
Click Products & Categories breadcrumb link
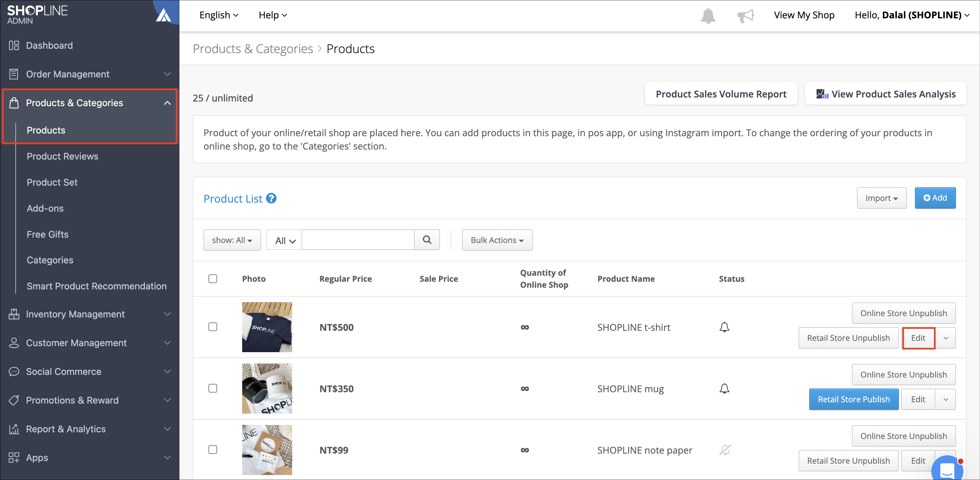[253, 49]
